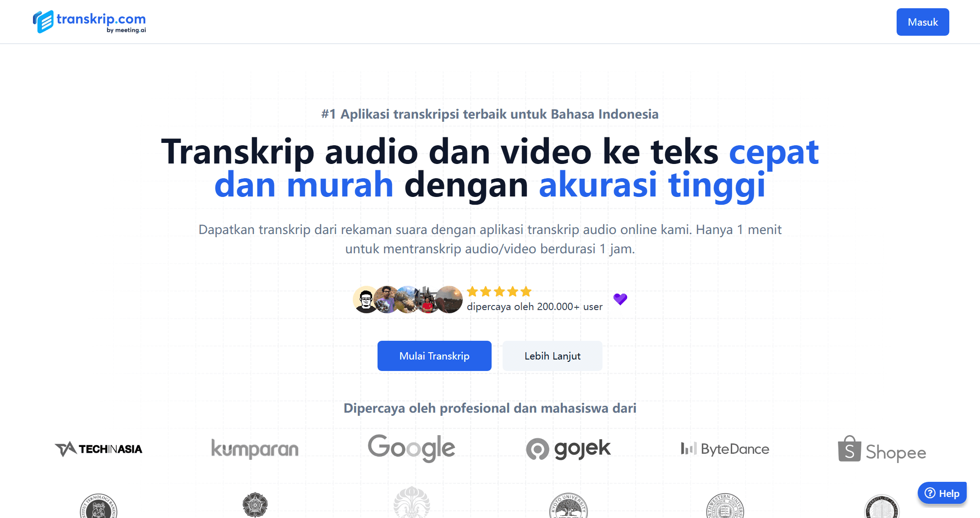Click the 'dipercaya oleh 200.000+ user' text
The height and width of the screenshot is (518, 980).
click(534, 307)
